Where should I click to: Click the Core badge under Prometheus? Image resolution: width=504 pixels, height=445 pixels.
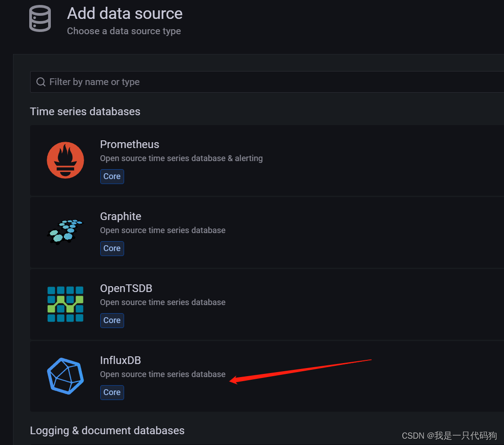(x=112, y=176)
